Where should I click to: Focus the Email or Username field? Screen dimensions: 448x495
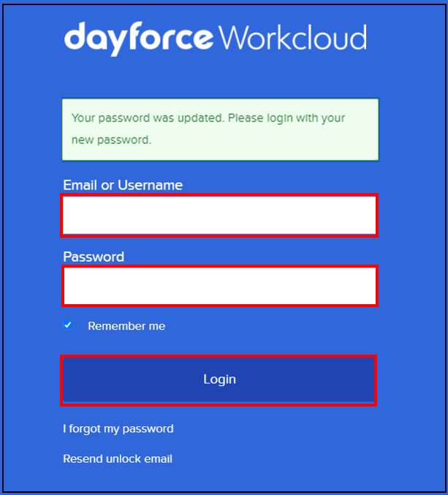219,216
